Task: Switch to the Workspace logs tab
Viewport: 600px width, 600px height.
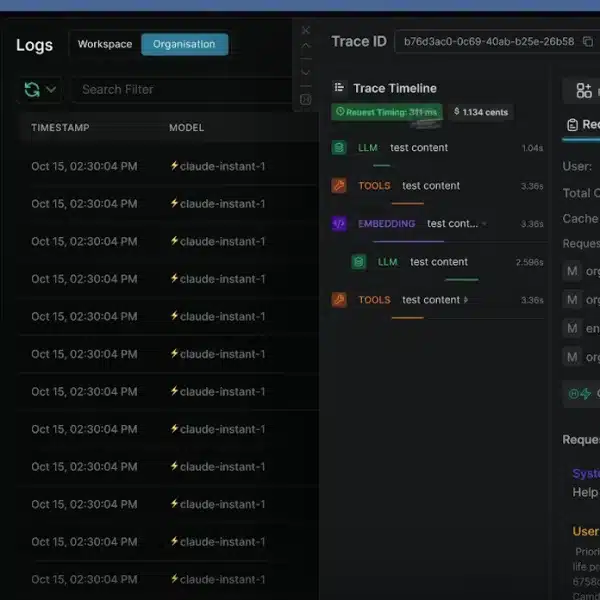Action: tap(105, 44)
